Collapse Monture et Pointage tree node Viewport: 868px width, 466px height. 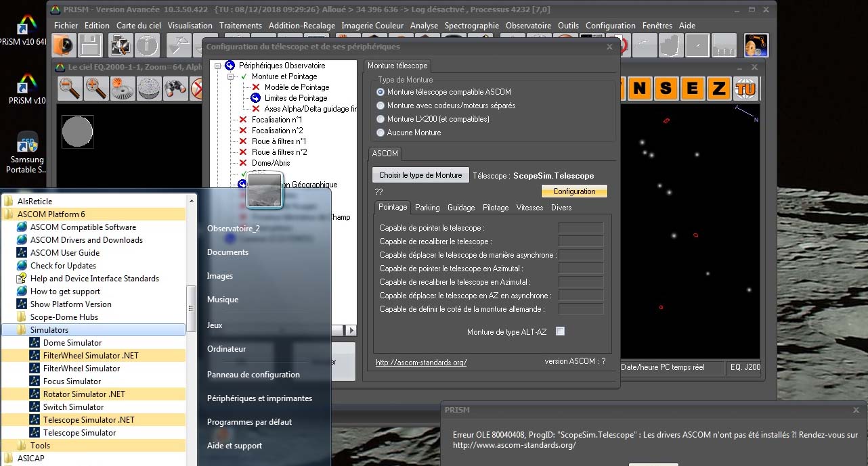click(x=230, y=76)
